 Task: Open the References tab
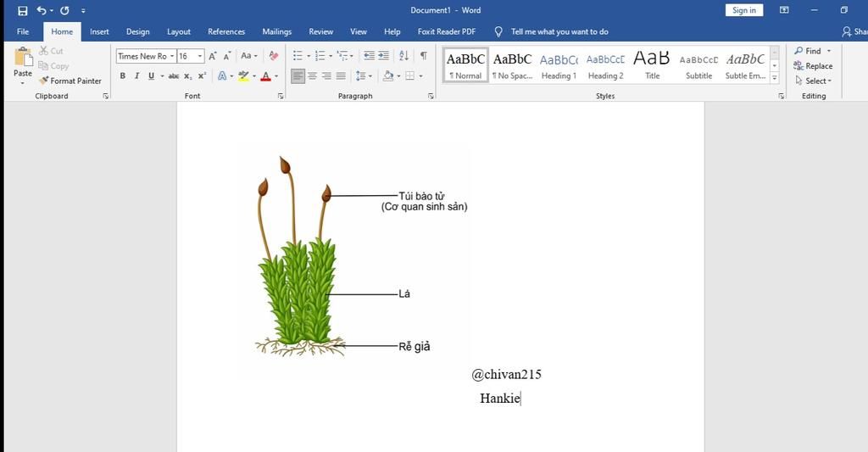click(226, 31)
